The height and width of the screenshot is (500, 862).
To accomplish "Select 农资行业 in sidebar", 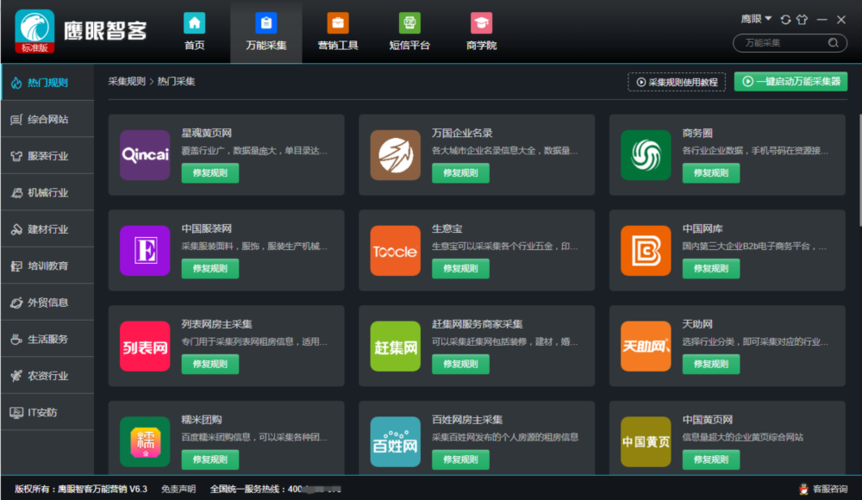I will click(47, 376).
